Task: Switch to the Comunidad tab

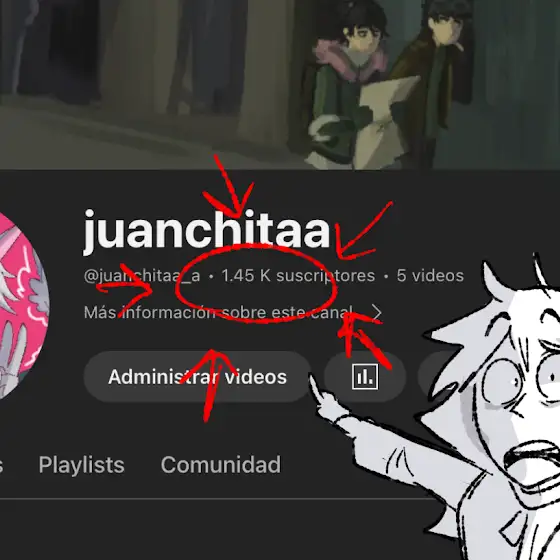Action: pyautogui.click(x=221, y=465)
